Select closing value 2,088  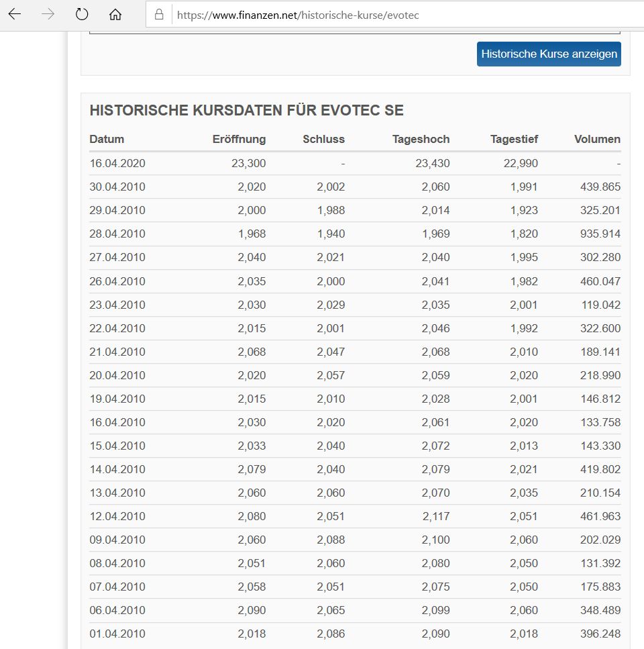click(331, 540)
